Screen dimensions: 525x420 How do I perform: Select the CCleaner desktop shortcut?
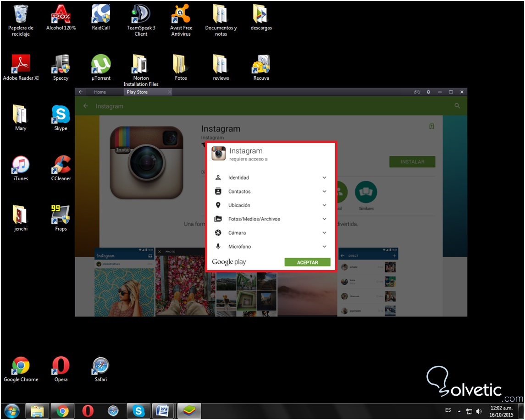point(61,168)
